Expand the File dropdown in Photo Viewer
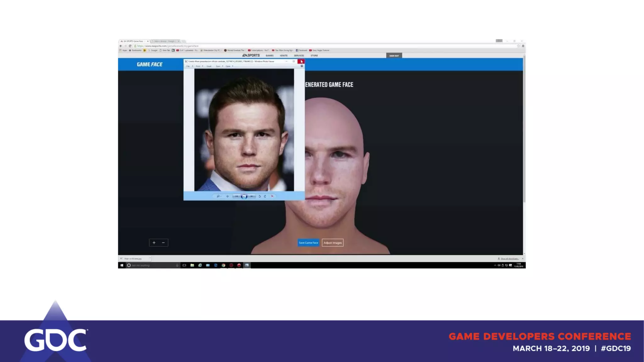This screenshot has height=362, width=644. tap(189, 66)
